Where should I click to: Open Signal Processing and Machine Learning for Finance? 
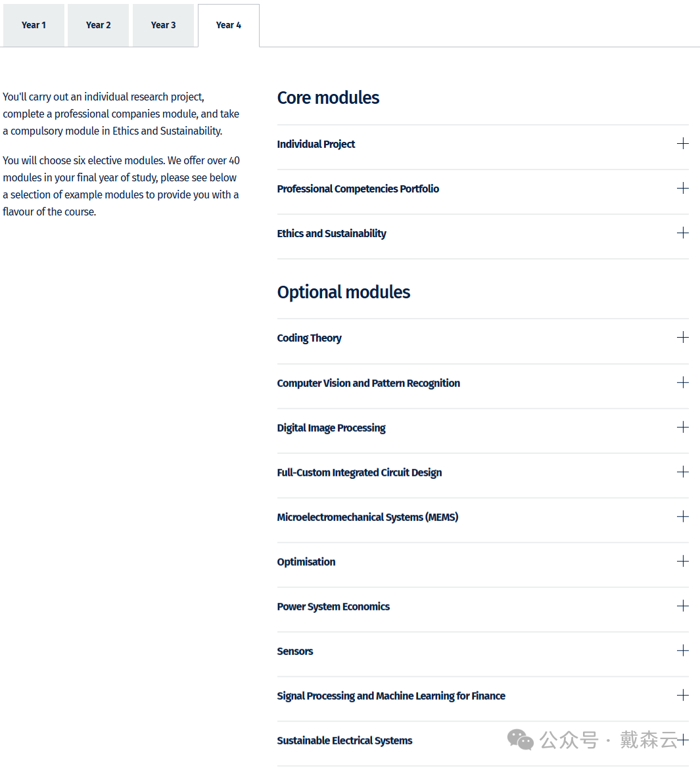683,696
